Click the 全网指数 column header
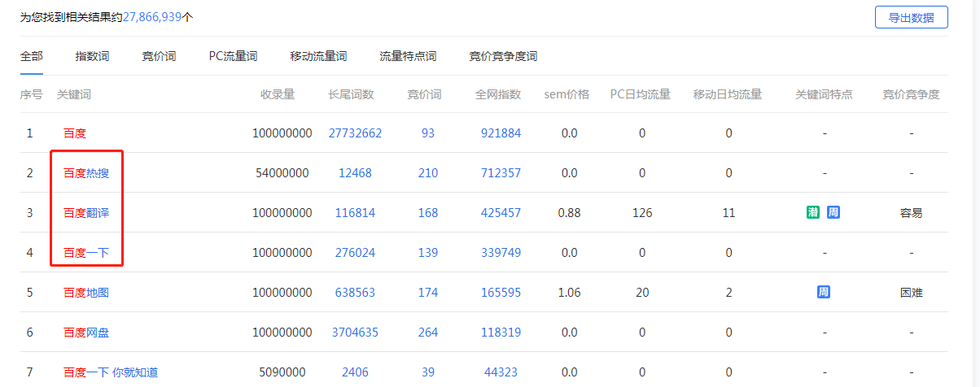Screen dimensions: 980x387 (x=498, y=94)
